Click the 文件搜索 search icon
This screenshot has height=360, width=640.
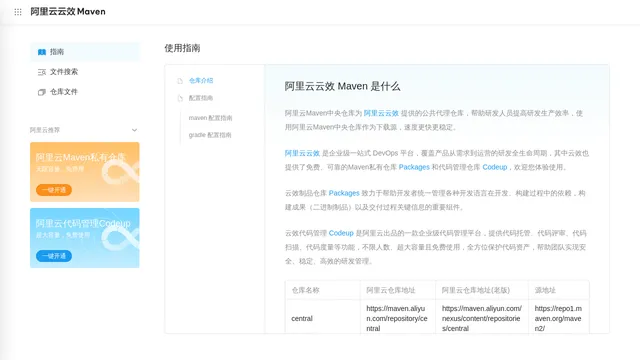[42, 72]
